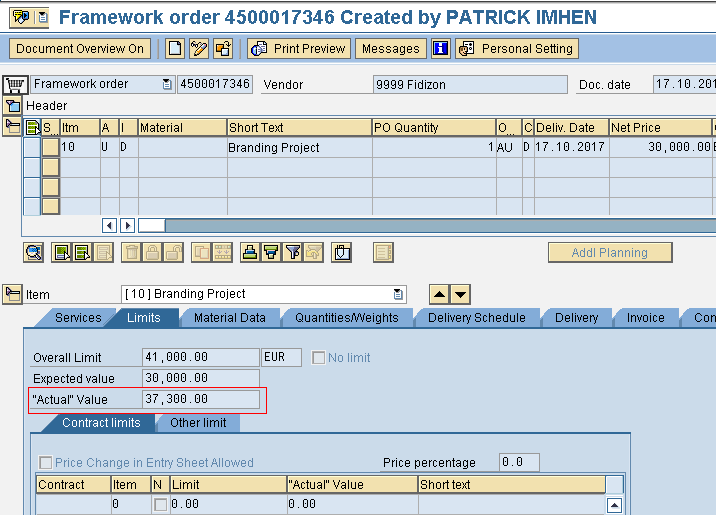716x515 pixels.
Task: Click the blue Help info icon
Action: click(441, 48)
